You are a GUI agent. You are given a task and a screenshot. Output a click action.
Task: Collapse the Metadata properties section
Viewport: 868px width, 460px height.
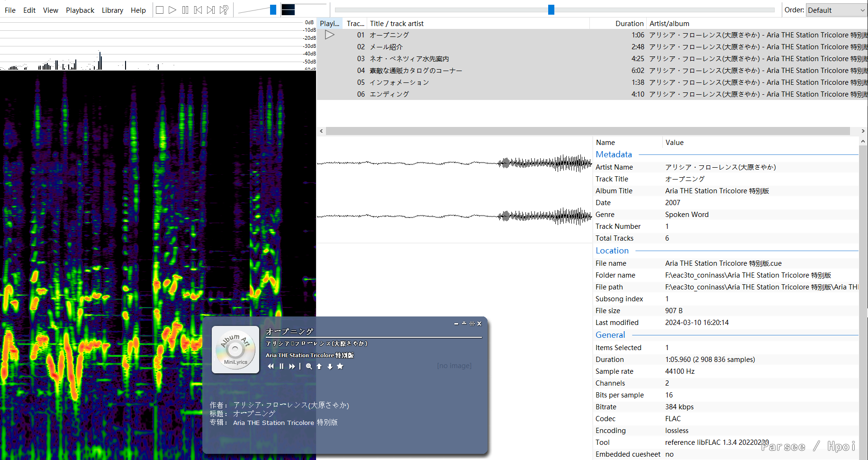point(614,154)
